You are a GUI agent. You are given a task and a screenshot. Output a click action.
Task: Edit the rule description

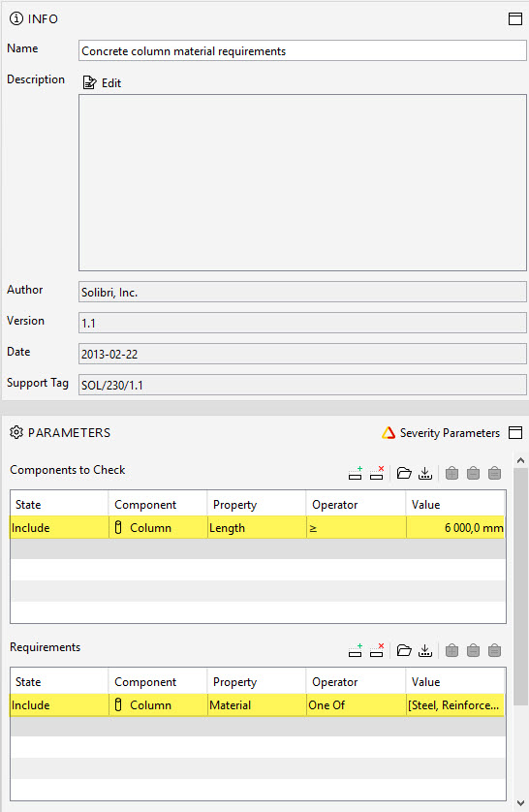click(102, 83)
